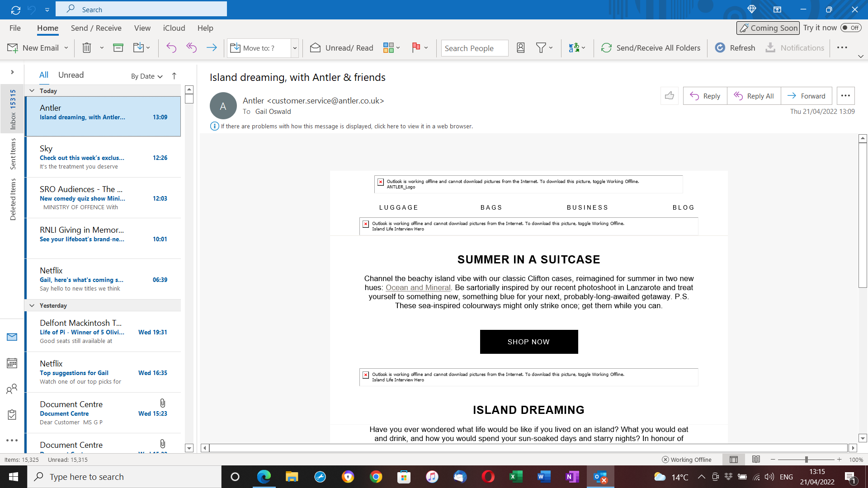This screenshot has height=488, width=868.
Task: Open the Move to dropdown arrow
Action: 295,48
